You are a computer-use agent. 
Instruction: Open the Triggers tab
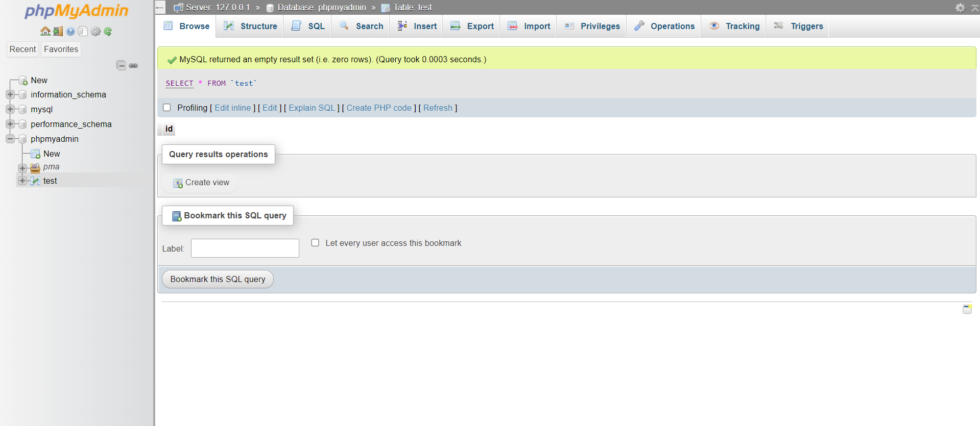(x=798, y=26)
